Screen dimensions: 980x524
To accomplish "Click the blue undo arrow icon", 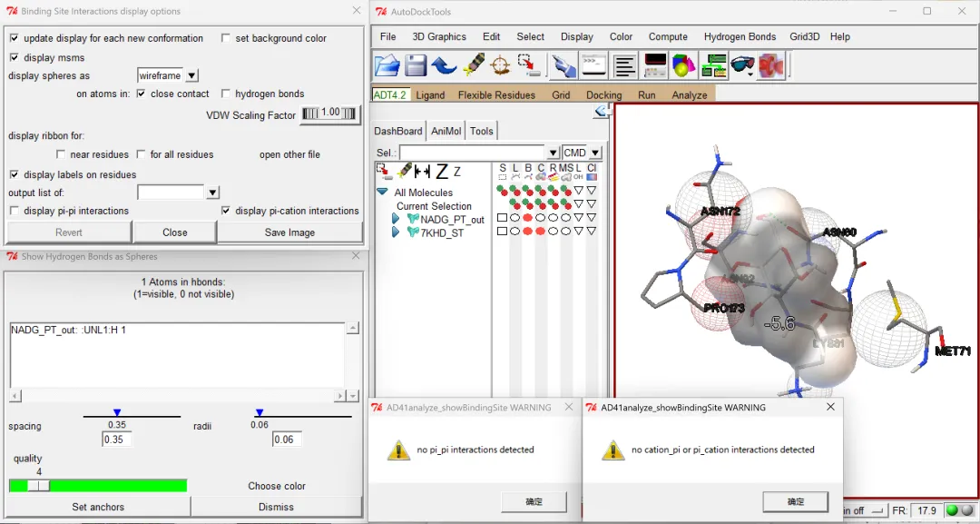I will tap(444, 65).
